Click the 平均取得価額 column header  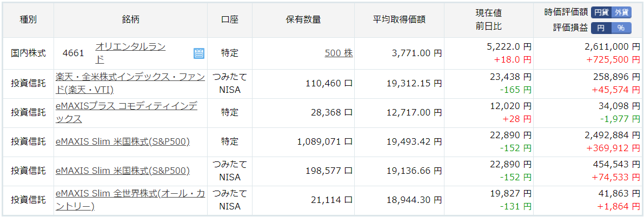pyautogui.click(x=399, y=19)
